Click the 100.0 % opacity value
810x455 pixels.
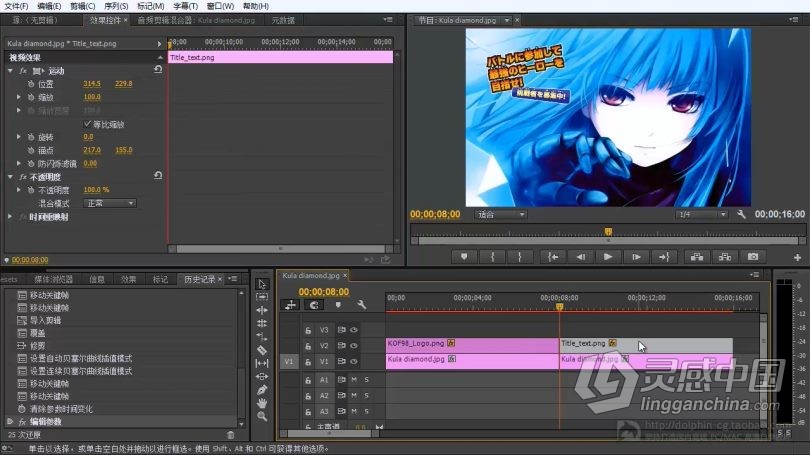(x=96, y=190)
